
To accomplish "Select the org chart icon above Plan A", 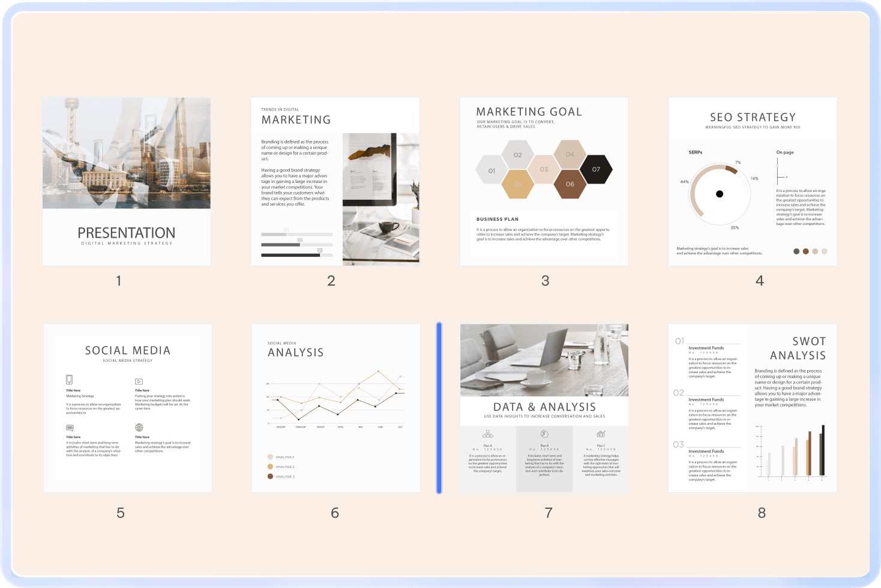I will (488, 434).
